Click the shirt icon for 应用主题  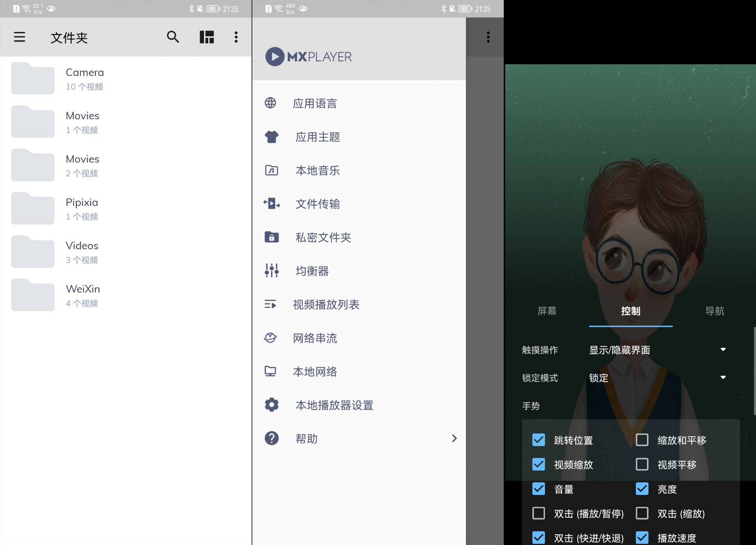[272, 137]
